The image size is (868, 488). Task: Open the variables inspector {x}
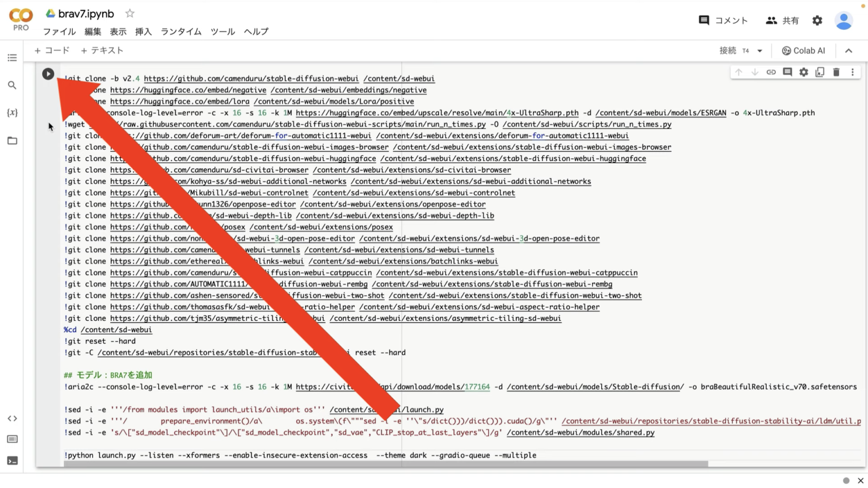pyautogui.click(x=12, y=112)
